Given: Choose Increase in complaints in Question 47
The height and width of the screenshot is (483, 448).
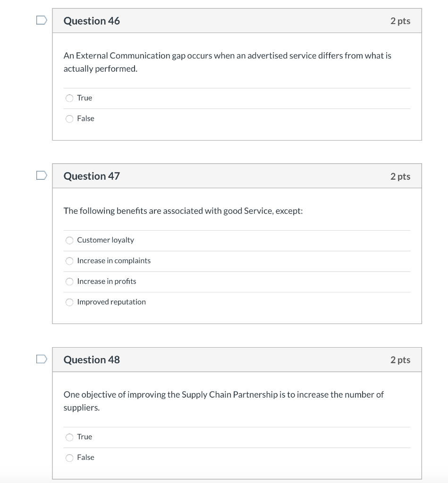Looking at the screenshot, I should pyautogui.click(x=69, y=261).
